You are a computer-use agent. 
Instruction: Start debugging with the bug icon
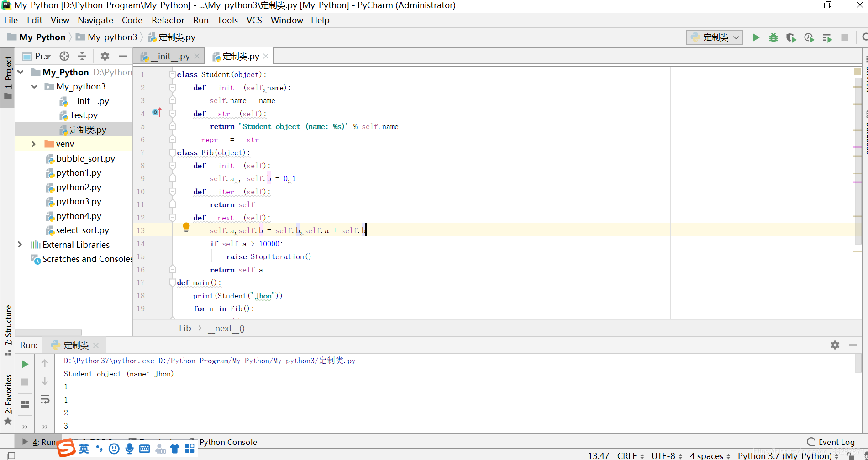click(x=773, y=37)
